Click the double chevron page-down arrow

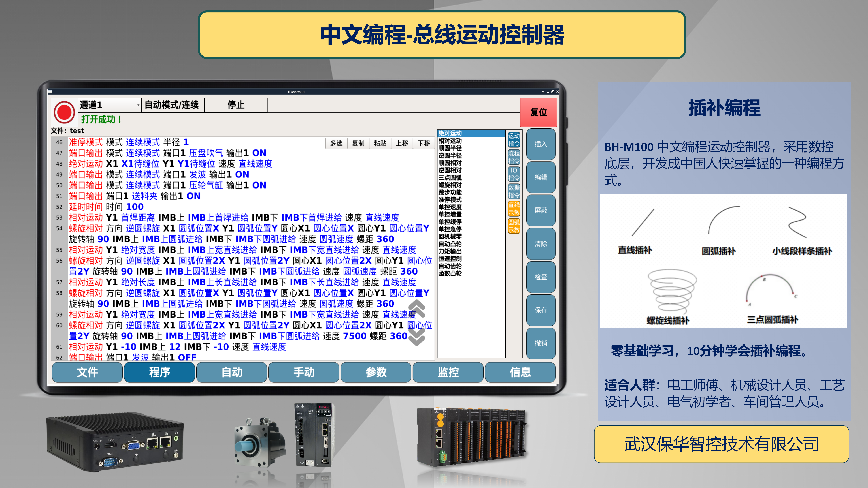pyautogui.click(x=417, y=337)
